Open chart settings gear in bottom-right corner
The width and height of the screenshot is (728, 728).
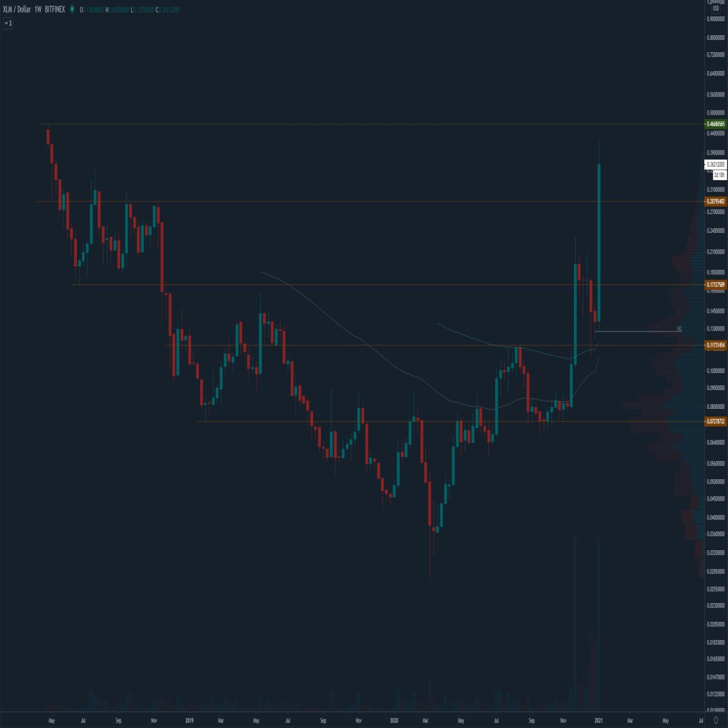tap(716, 720)
